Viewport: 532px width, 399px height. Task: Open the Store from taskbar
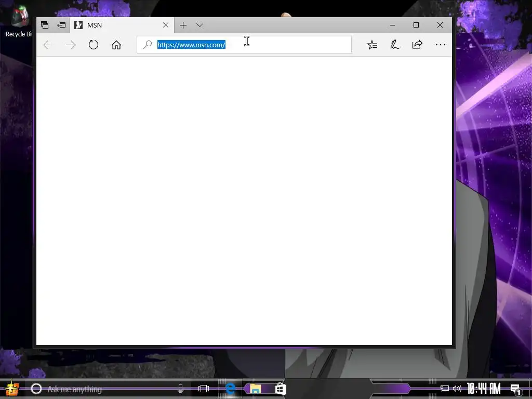281,389
